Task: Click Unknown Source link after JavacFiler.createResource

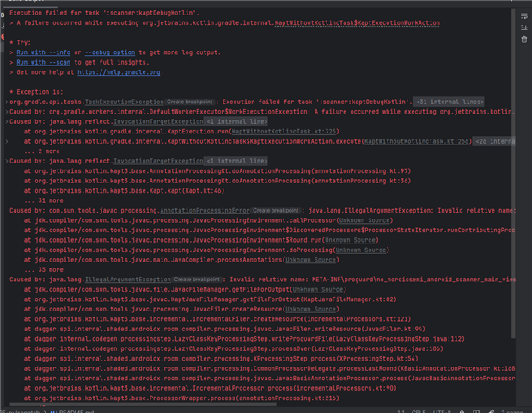Action: click(x=310, y=309)
